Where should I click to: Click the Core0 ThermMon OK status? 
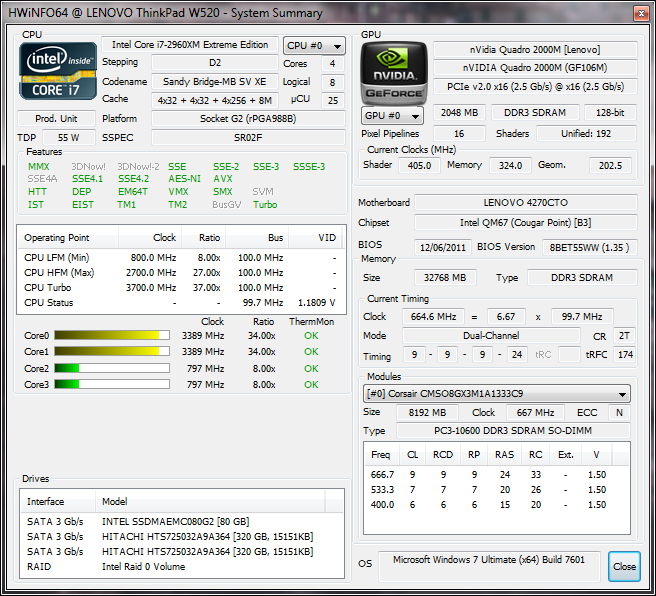pos(311,336)
